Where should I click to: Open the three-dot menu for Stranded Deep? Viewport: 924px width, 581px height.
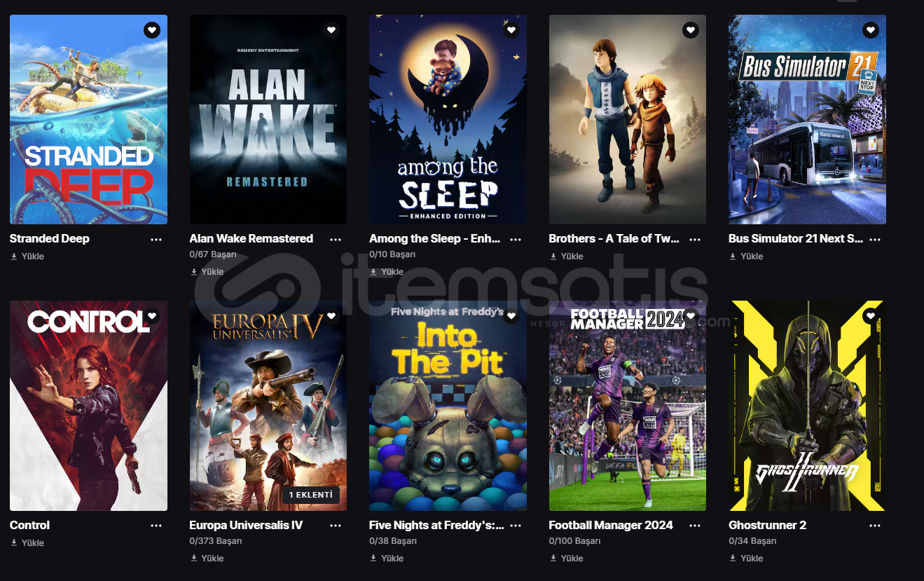click(156, 239)
